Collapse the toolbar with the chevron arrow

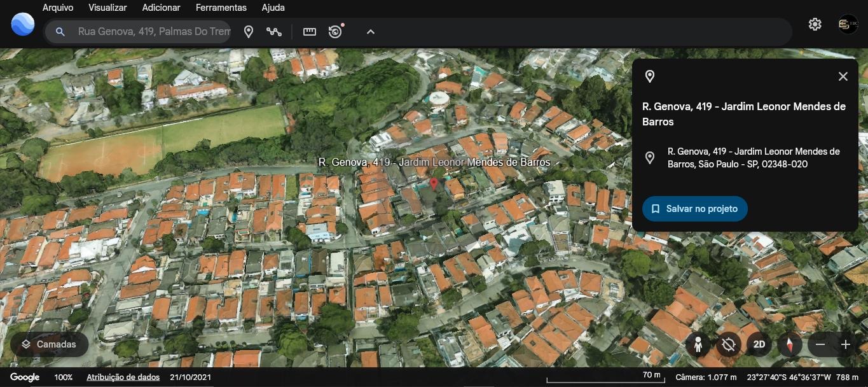pyautogui.click(x=371, y=31)
